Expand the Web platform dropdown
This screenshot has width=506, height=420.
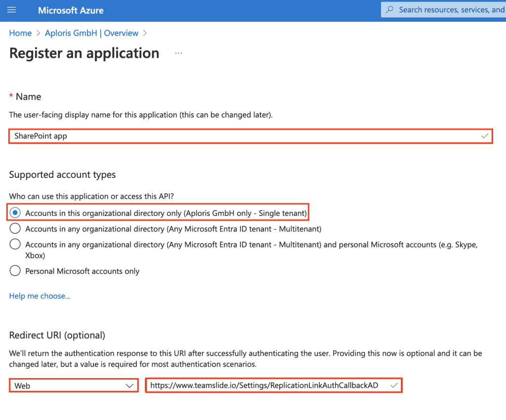74,385
